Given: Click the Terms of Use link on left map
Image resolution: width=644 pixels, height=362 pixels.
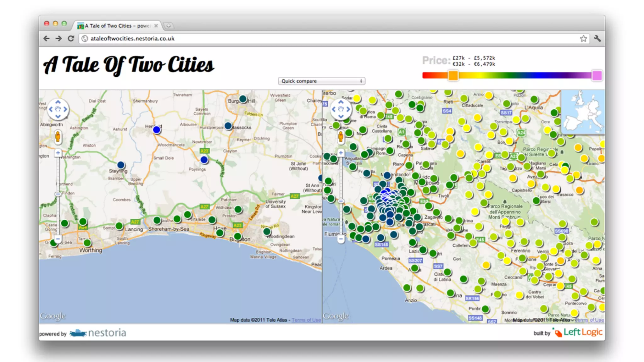Looking at the screenshot, I should (306, 320).
